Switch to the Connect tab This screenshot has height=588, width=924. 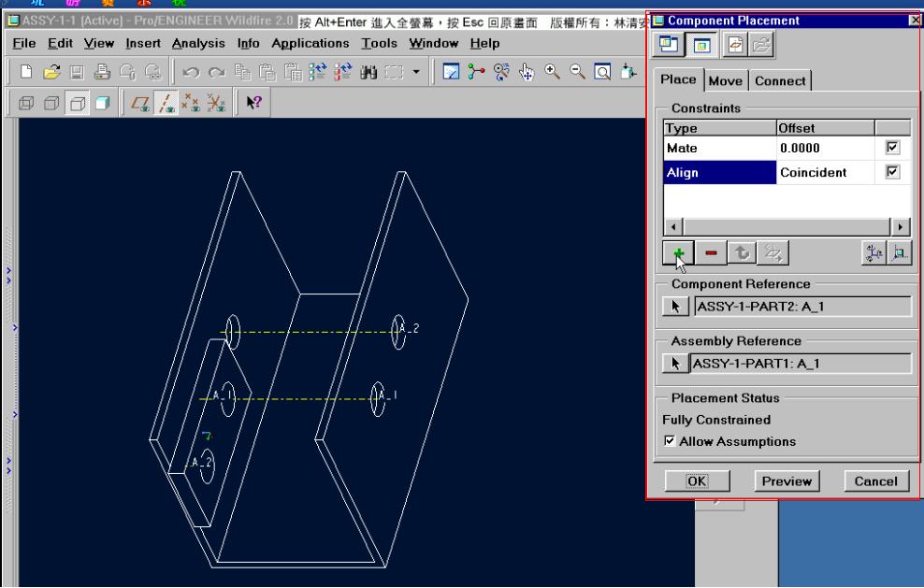pos(780,80)
